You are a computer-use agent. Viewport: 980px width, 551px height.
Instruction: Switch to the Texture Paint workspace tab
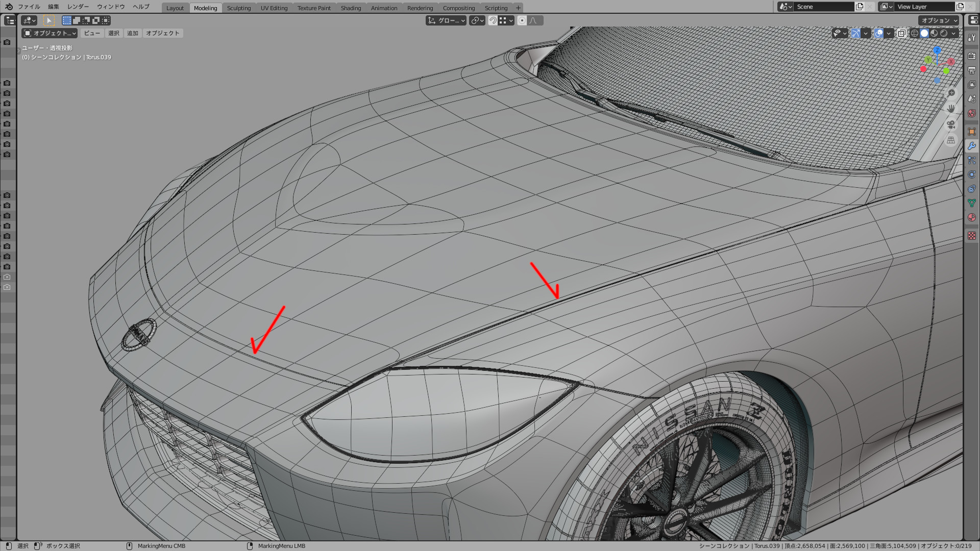point(314,8)
